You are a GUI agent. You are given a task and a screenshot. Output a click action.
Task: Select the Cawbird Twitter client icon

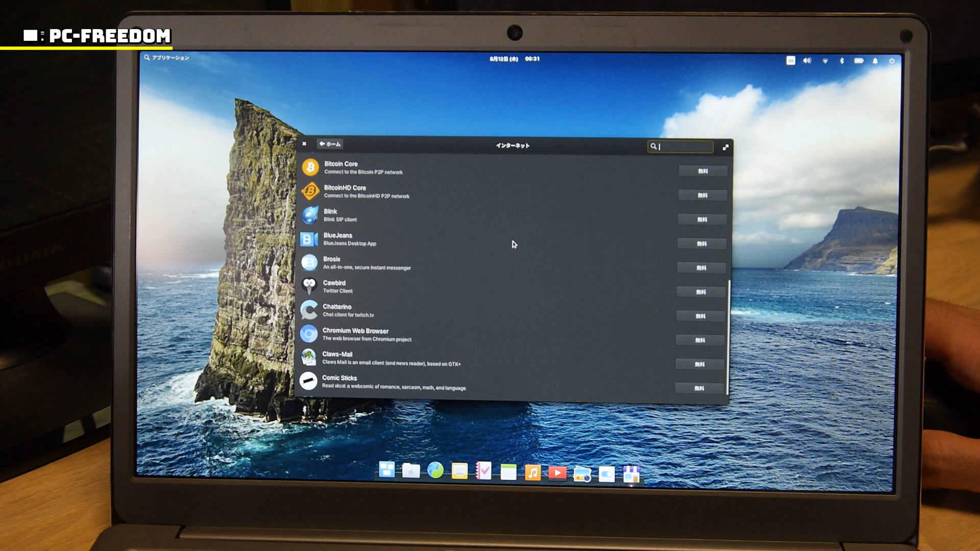(x=309, y=286)
